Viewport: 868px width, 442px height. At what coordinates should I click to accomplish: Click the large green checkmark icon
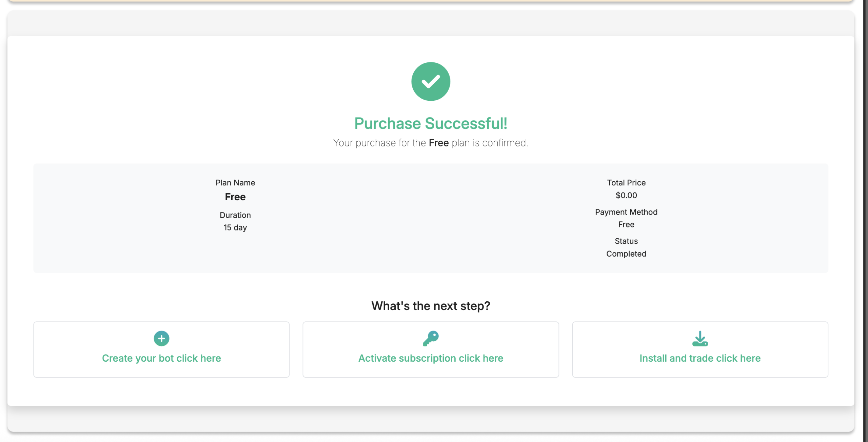[431, 81]
